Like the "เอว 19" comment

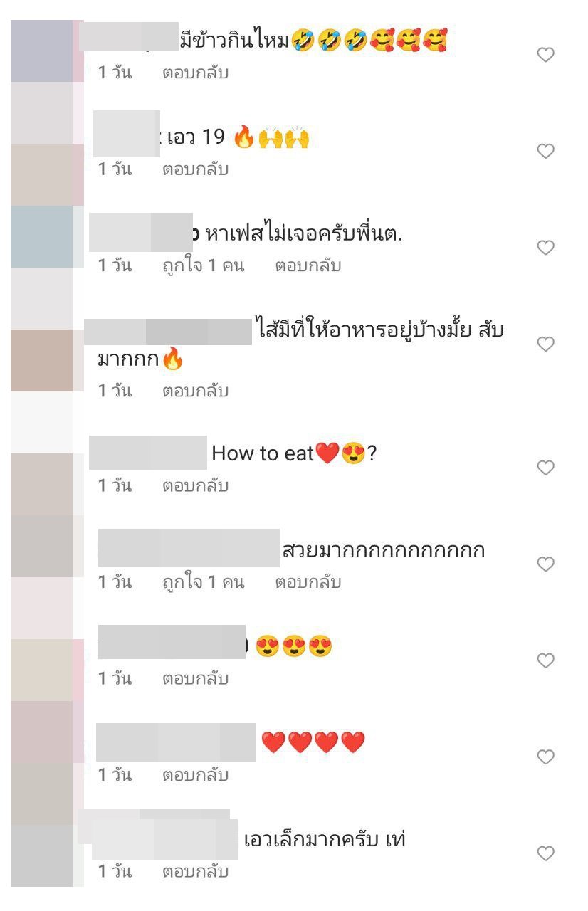tap(545, 151)
